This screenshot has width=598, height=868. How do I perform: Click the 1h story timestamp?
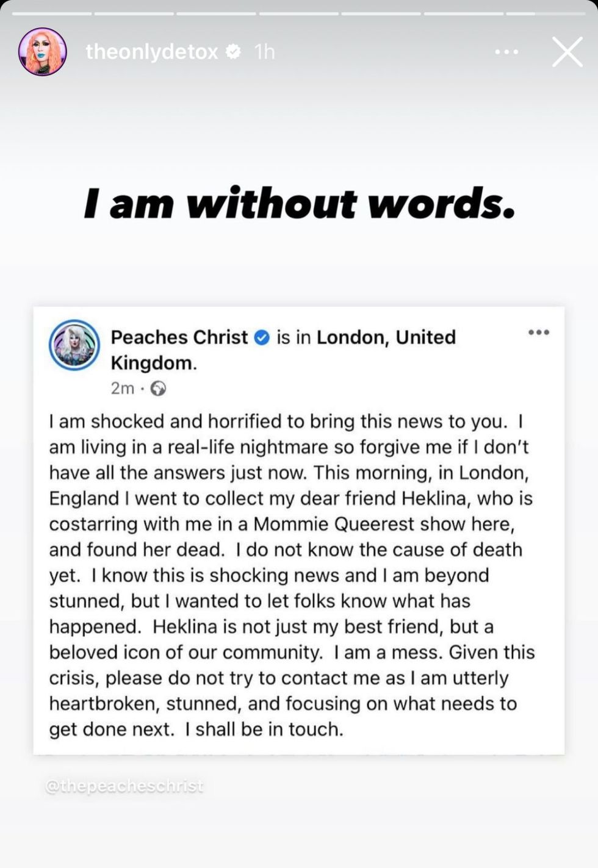265,52
